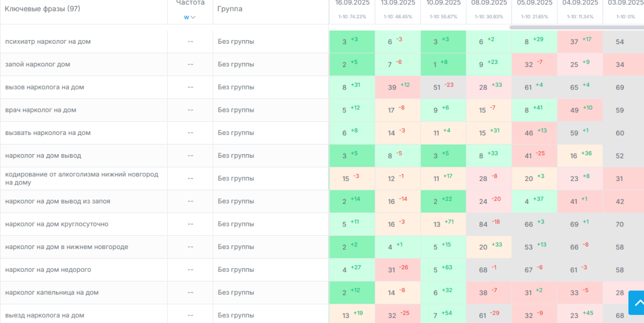644x323 pixels.
Task: Click the green 16.09.2025 cell for "запой нарколог дом"
Action: tap(352, 65)
